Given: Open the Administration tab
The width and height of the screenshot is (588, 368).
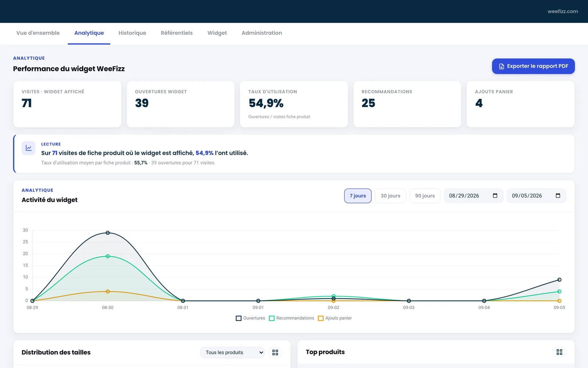Looking at the screenshot, I should click(262, 33).
